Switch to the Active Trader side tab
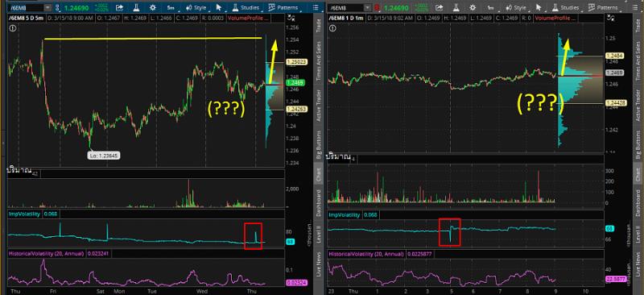 (318, 105)
